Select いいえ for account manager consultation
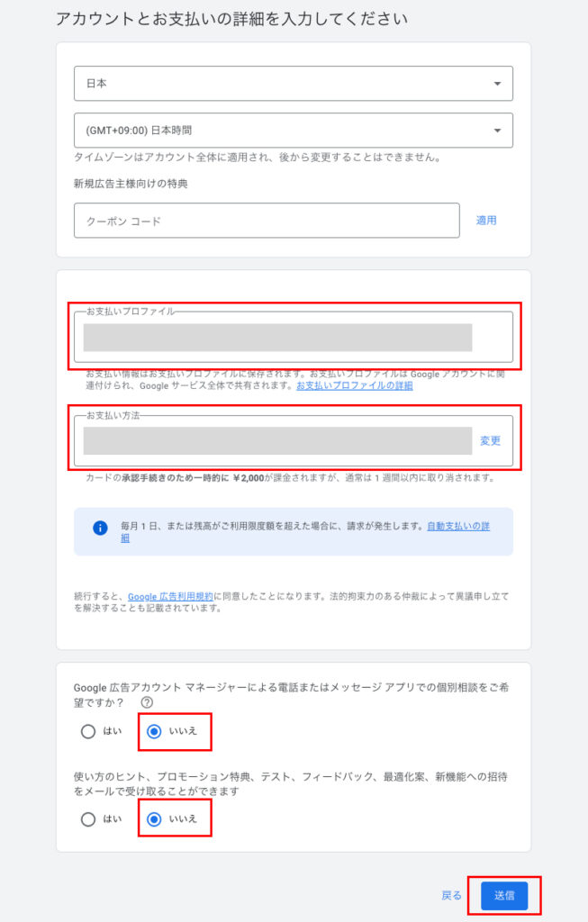Screen dimensions: 588x922 [153, 731]
